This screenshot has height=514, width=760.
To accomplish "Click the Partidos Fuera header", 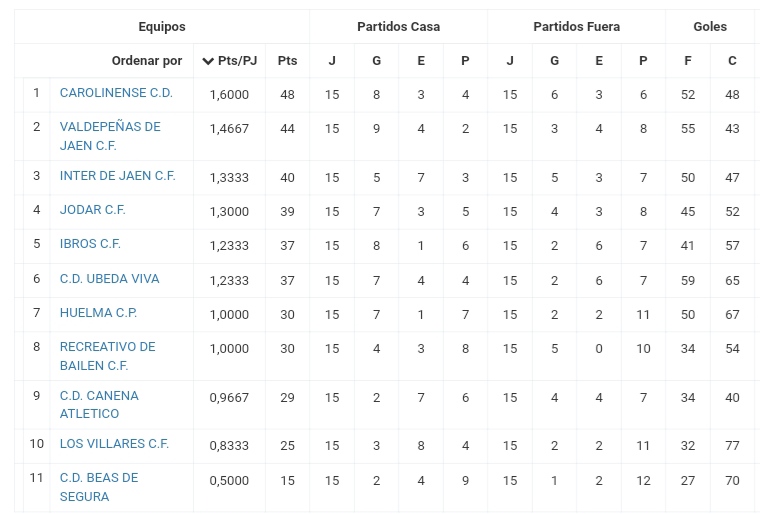I will click(x=576, y=27).
